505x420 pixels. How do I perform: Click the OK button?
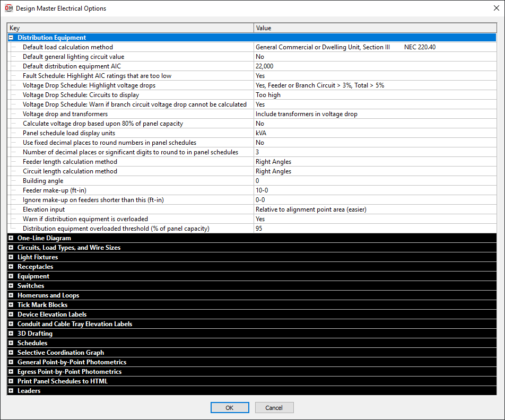pos(230,407)
